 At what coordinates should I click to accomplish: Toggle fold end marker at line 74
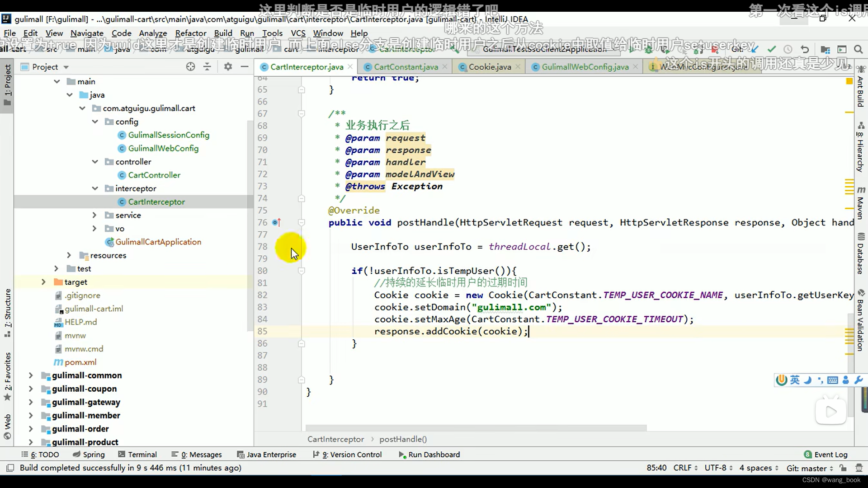click(302, 198)
